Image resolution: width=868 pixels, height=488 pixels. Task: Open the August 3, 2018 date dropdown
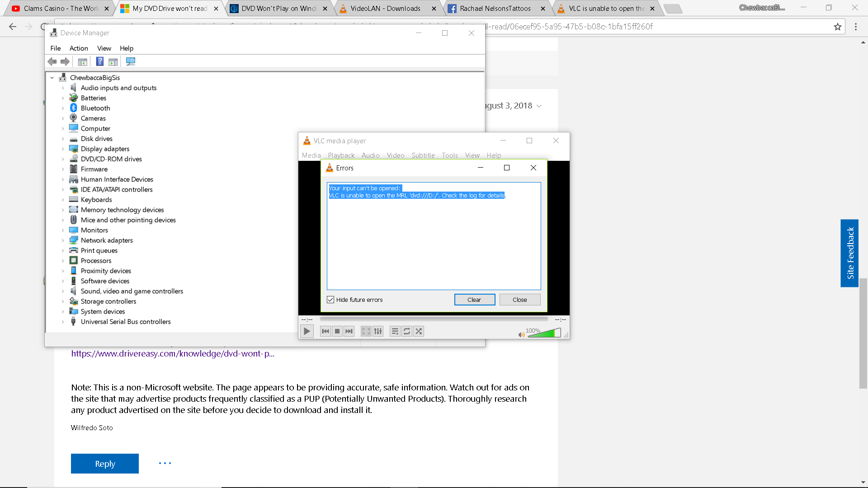coord(538,106)
